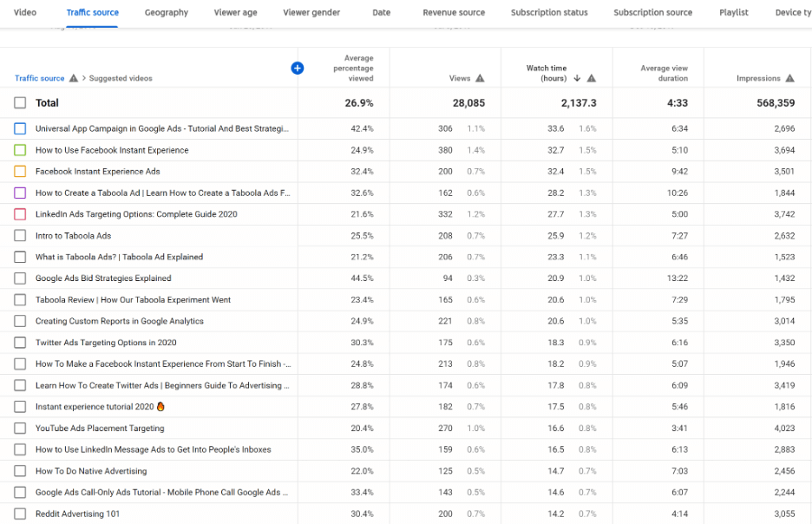Click the 4,023 impressions cell
The height and width of the screenshot is (524, 812).
coord(784,429)
